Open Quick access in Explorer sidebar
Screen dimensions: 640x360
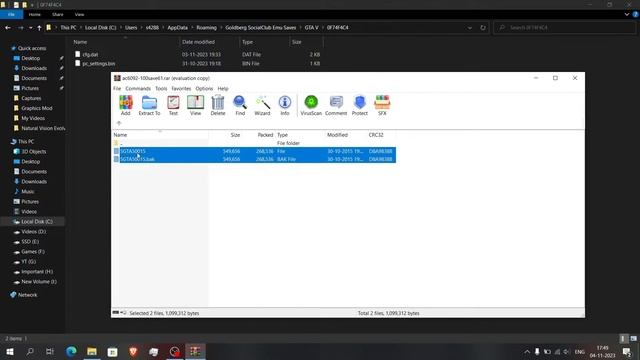coord(32,48)
